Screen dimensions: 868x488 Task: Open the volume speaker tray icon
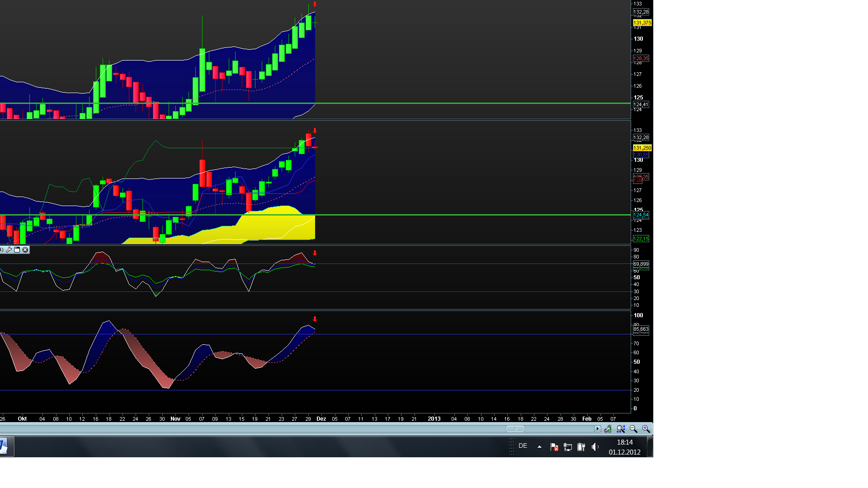[595, 447]
